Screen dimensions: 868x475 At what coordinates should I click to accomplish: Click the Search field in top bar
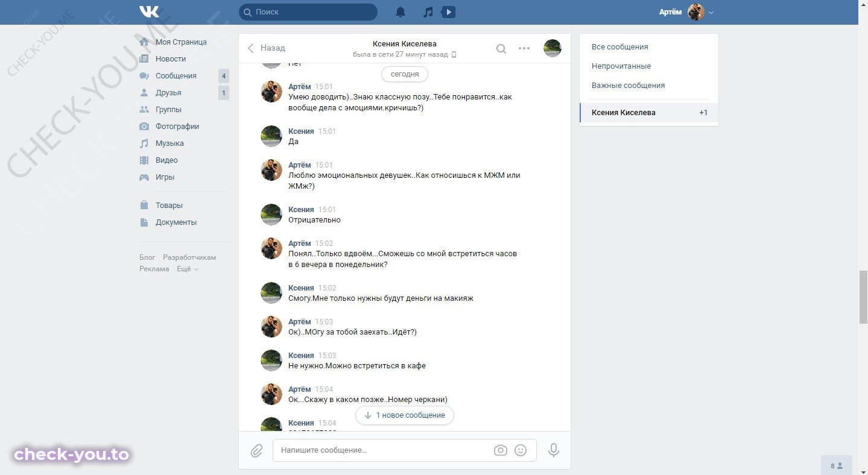point(308,12)
